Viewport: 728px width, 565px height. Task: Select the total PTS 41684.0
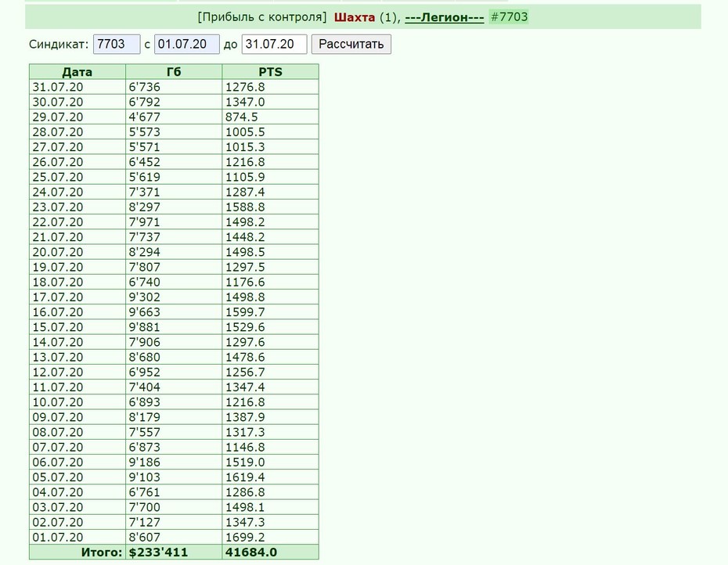251,552
